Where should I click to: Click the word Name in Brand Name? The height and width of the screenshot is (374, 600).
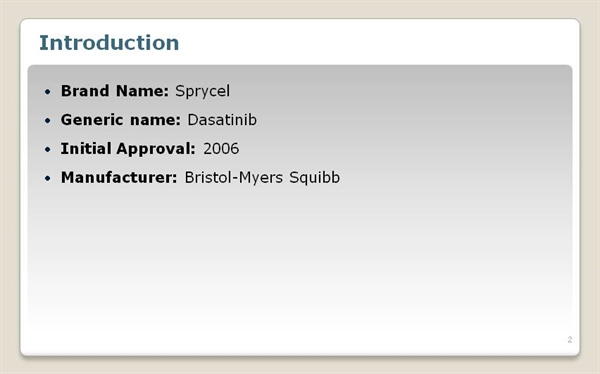(x=142, y=91)
